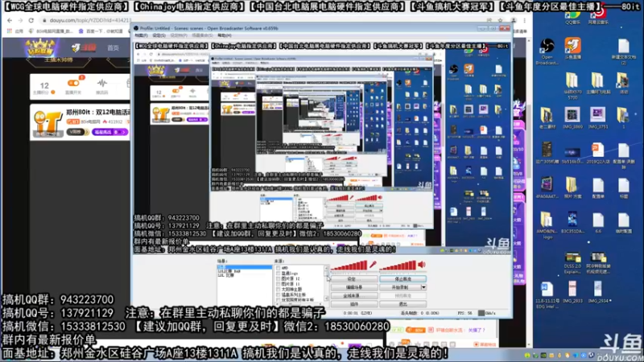644x362 pixels.
Task: Toggle the 图片源 12 source checkbox
Action: (278, 278)
